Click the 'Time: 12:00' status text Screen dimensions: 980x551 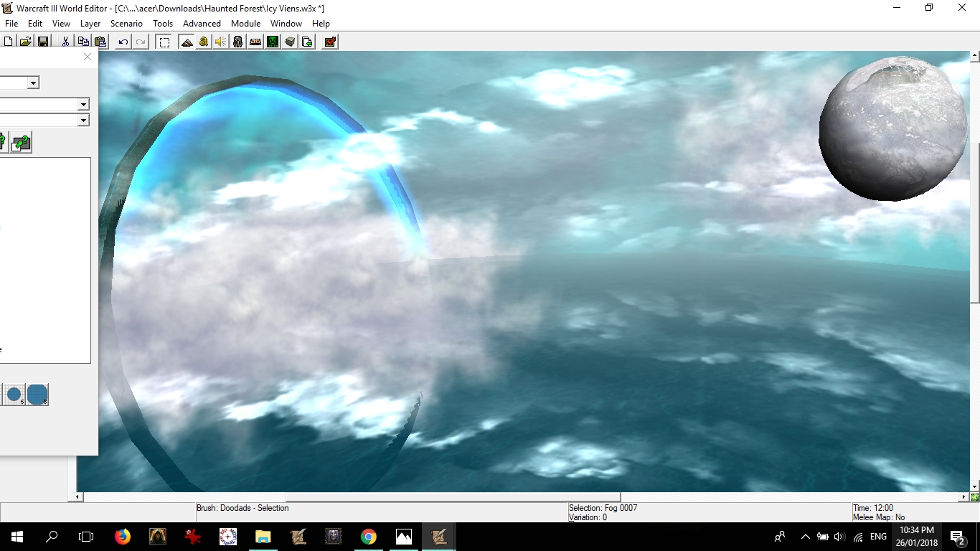873,508
